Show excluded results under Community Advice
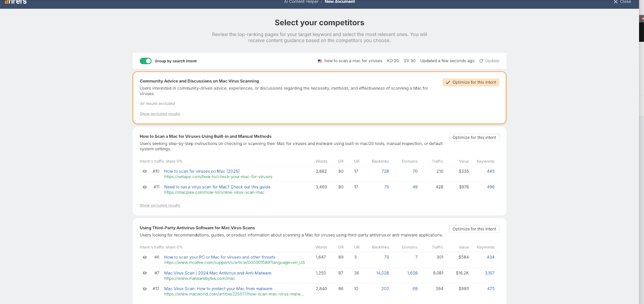644x304 pixels. click(x=160, y=114)
